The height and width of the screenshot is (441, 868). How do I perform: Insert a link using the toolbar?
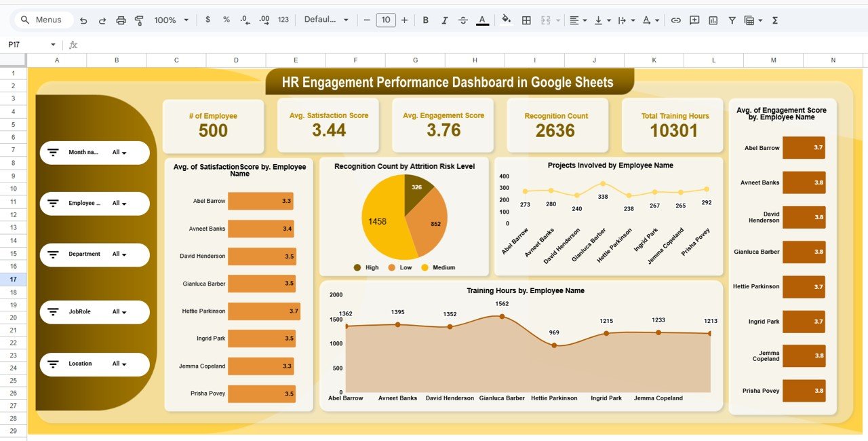675,20
